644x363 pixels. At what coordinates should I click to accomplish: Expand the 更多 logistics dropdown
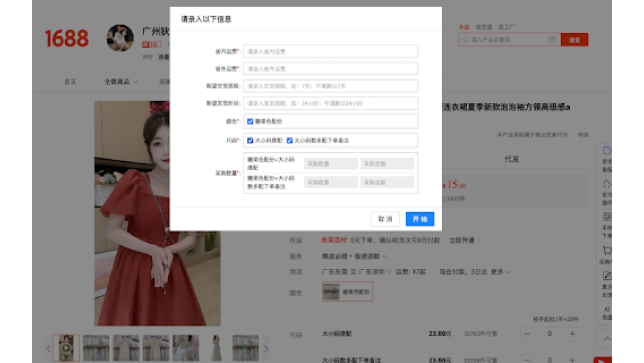coord(500,271)
